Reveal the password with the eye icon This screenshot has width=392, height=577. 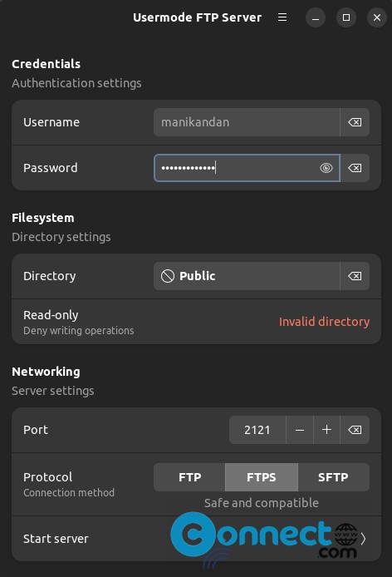(326, 168)
